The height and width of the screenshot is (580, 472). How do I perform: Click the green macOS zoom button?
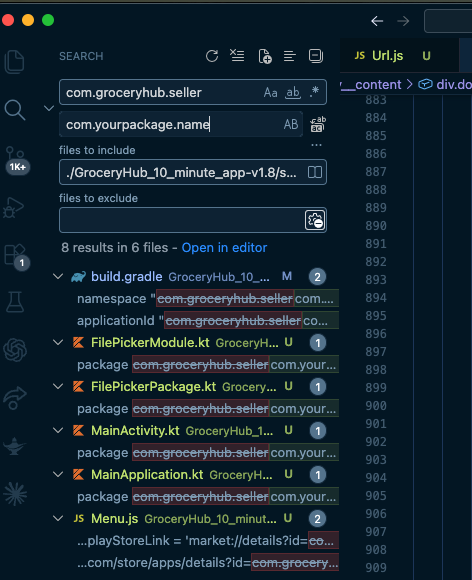coord(48,20)
